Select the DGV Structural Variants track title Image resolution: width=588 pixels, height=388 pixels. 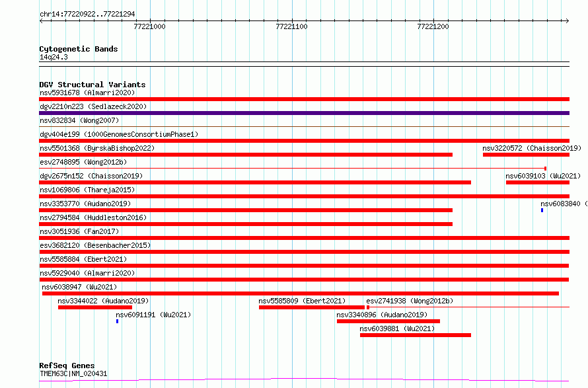tap(92, 85)
